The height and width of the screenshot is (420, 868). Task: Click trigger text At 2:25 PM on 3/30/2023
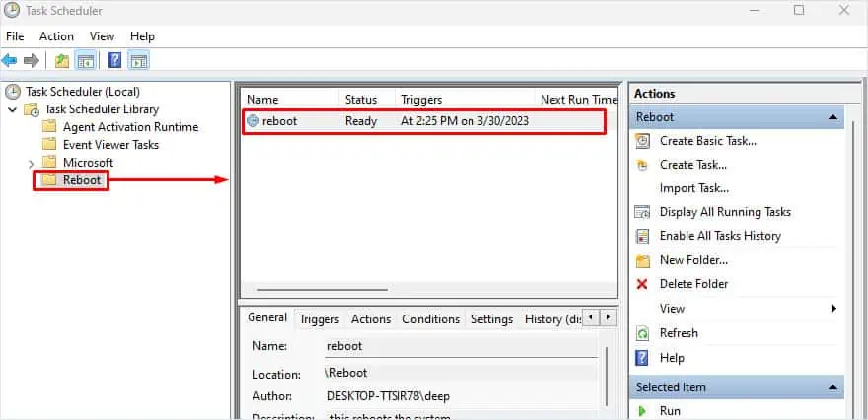465,121
